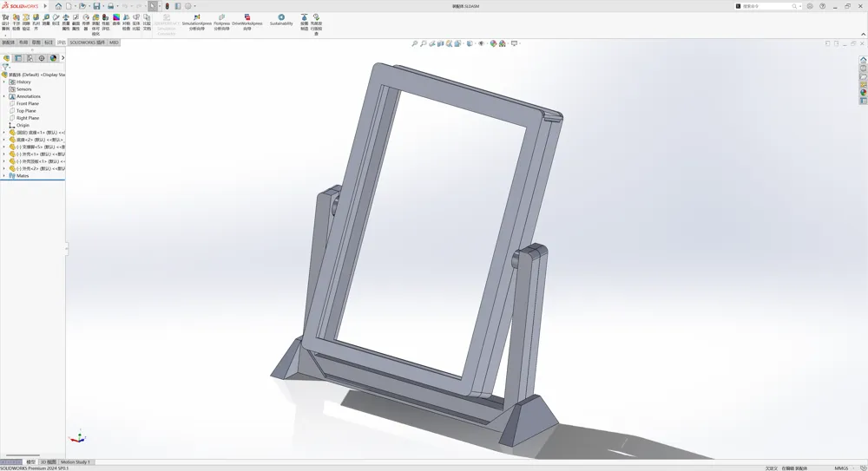The image size is (868, 471).
Task: Select the Measure tool in Evaluate ribbon
Action: coord(46,20)
